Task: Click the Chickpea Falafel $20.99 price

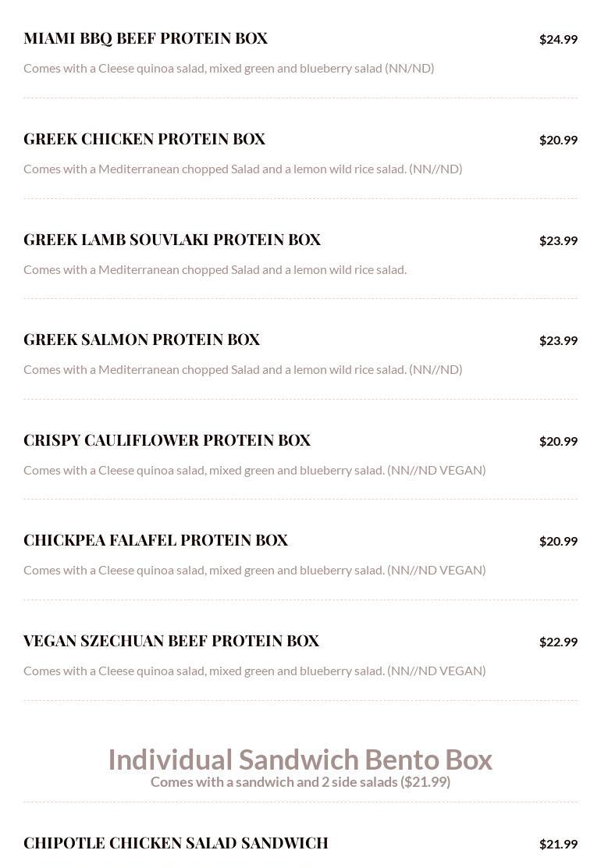Action: [x=558, y=541]
